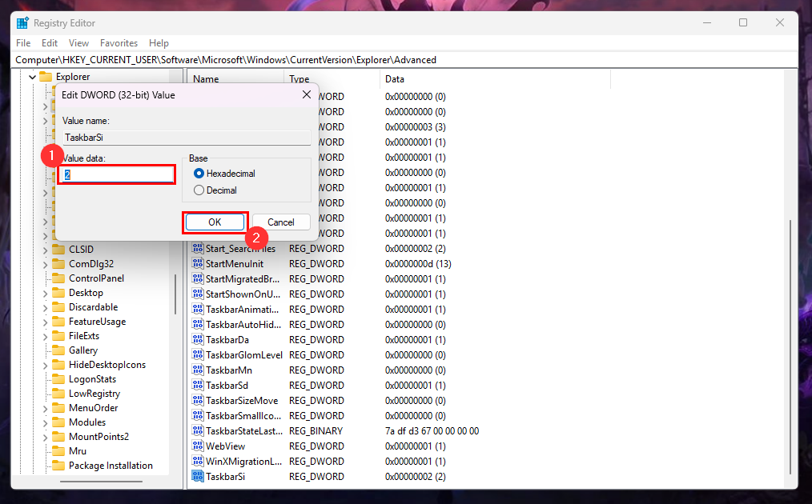The width and height of the screenshot is (812, 504).
Task: Click inside the Value data field
Action: point(115,174)
